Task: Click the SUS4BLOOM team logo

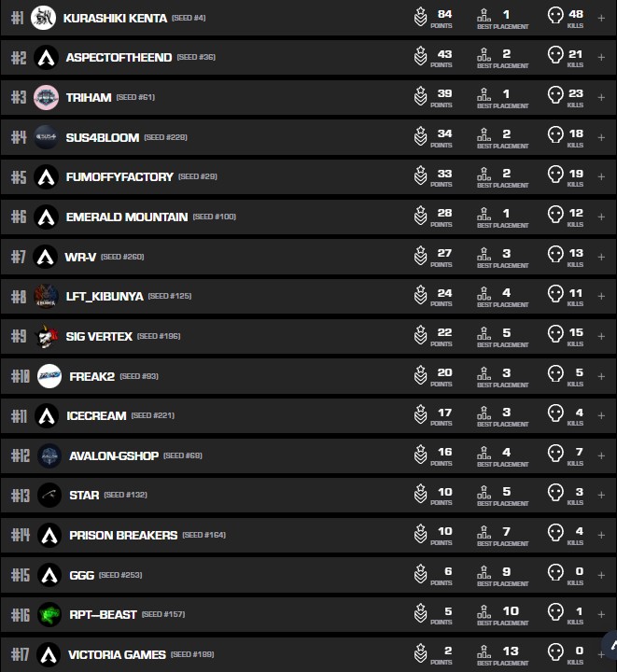Action: (46, 137)
